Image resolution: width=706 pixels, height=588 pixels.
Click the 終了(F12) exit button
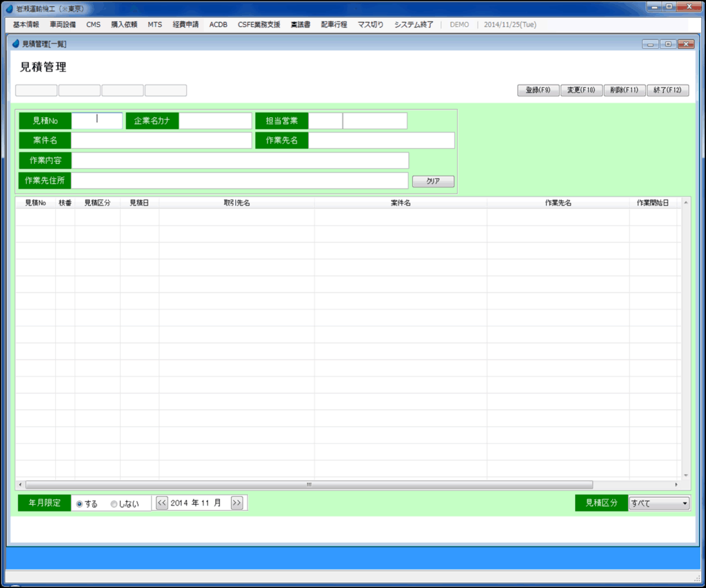[x=667, y=90]
